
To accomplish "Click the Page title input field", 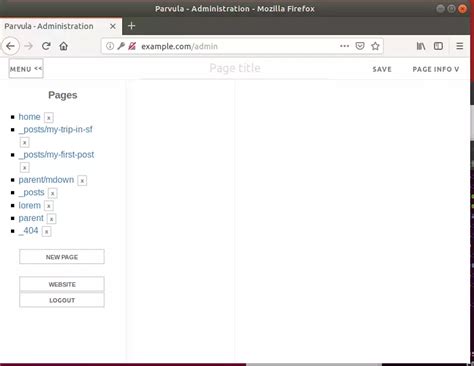I will pos(235,68).
